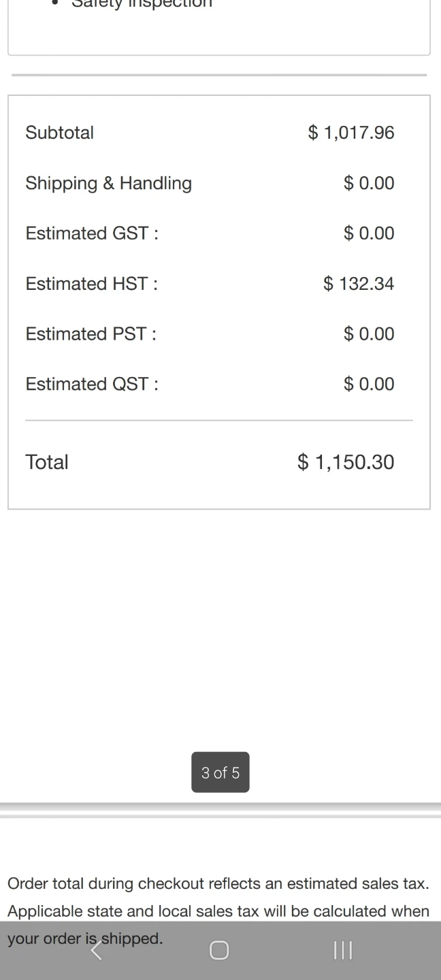This screenshot has width=441, height=980.
Task: Tap the Android back arrow
Action: (x=97, y=951)
